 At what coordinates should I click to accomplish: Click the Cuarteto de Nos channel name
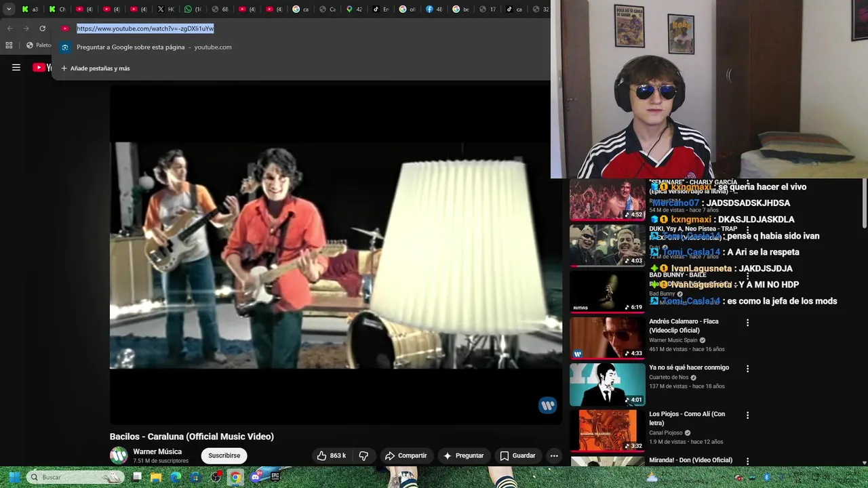tap(669, 378)
